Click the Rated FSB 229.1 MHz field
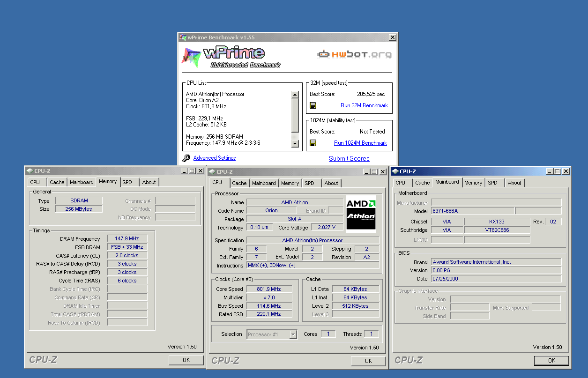This screenshot has width=588, height=378. pos(269,314)
